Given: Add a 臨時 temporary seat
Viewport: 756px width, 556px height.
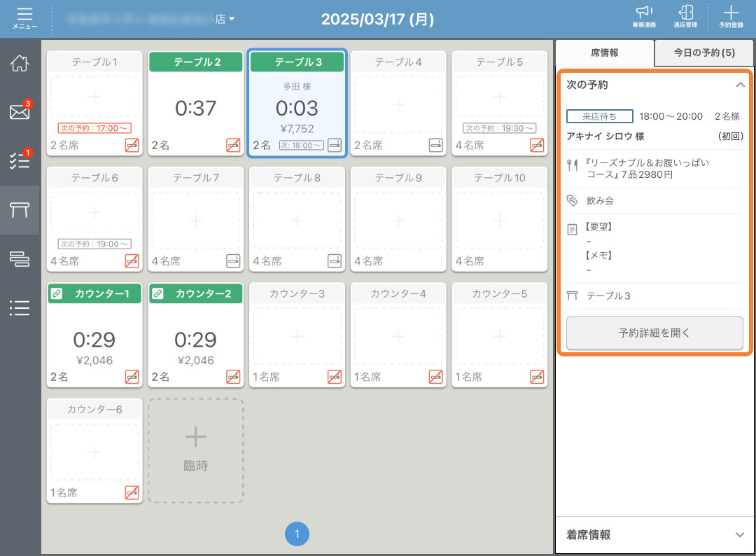Looking at the screenshot, I should [x=196, y=450].
